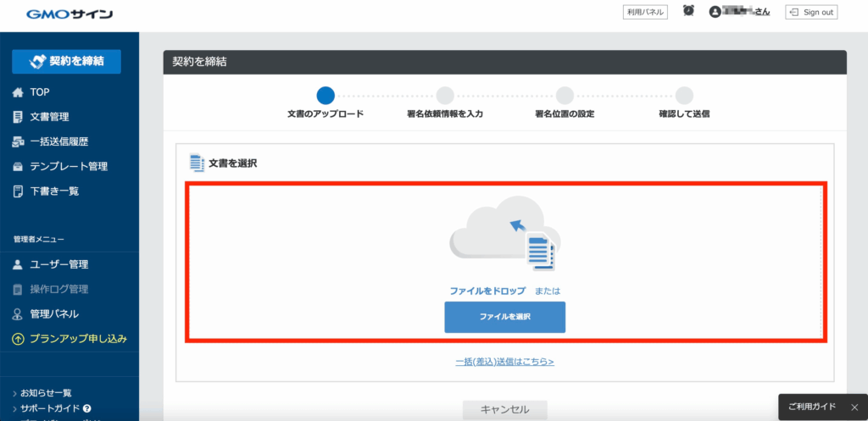Open 管理パネル in the sidebar

[x=54, y=314]
